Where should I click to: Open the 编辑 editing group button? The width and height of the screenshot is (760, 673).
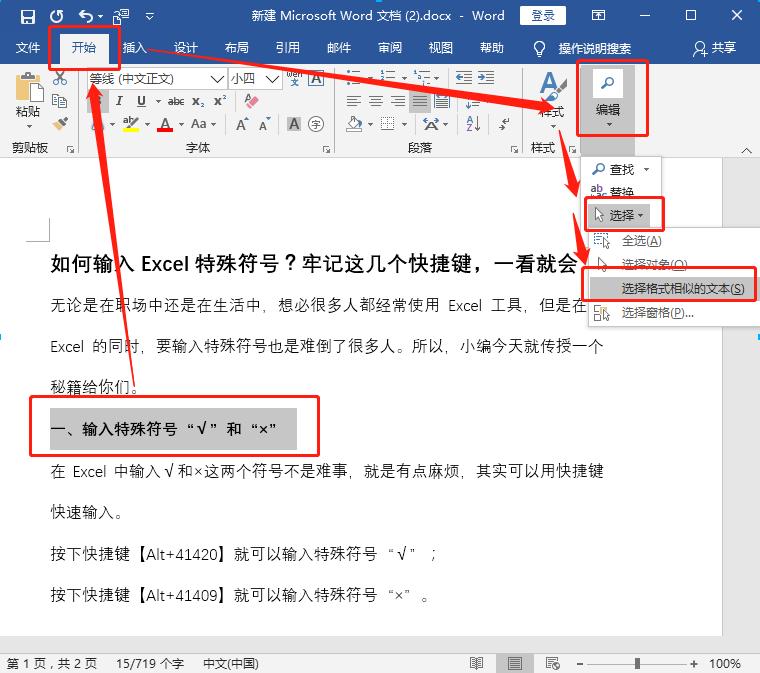click(x=607, y=98)
